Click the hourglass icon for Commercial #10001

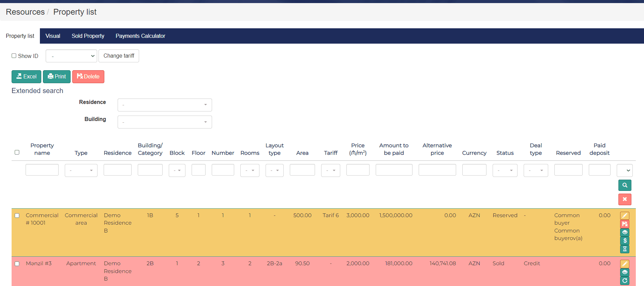pyautogui.click(x=625, y=249)
